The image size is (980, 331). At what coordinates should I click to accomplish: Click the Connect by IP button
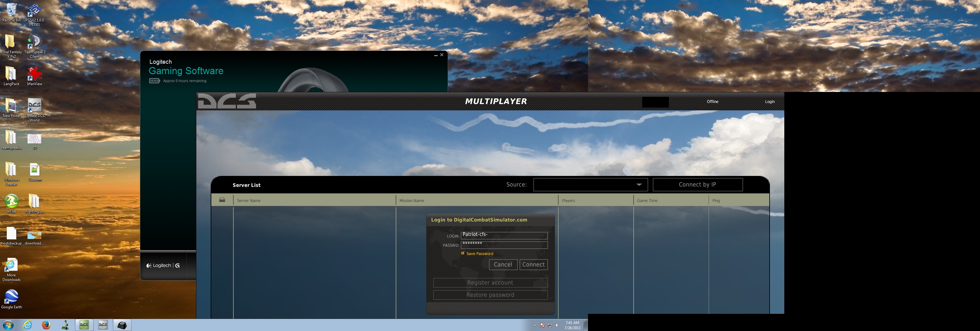[x=697, y=185]
